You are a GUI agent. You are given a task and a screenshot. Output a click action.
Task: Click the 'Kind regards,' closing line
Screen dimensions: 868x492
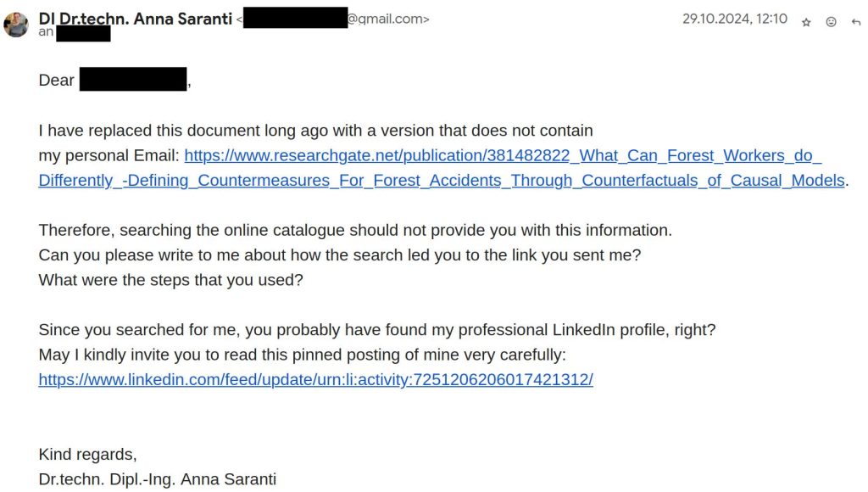[x=87, y=454]
